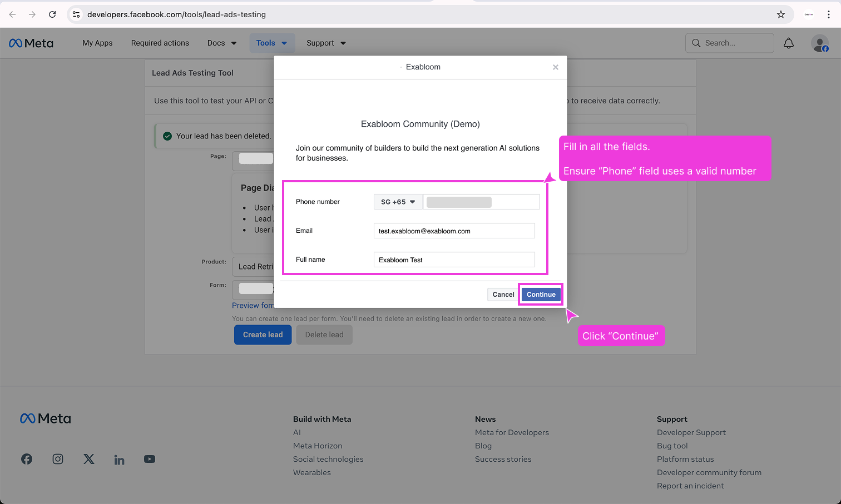Bookmark page with the star icon
The width and height of the screenshot is (841, 504).
point(781,14)
